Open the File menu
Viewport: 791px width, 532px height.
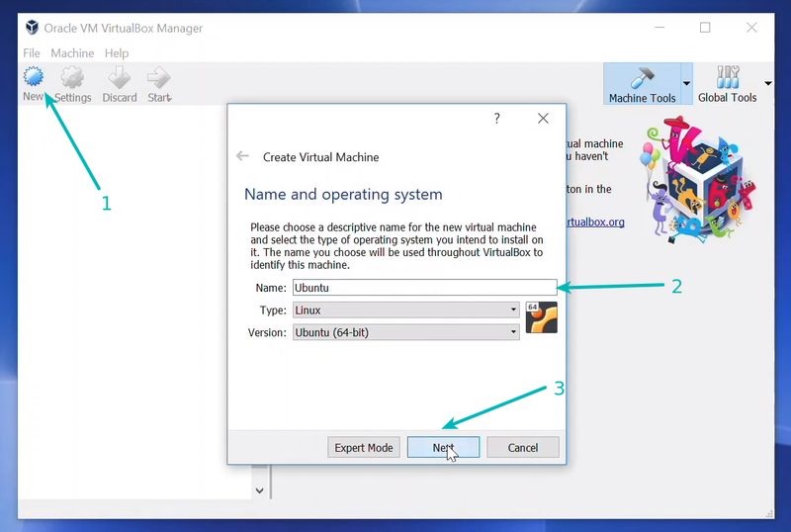click(x=32, y=53)
